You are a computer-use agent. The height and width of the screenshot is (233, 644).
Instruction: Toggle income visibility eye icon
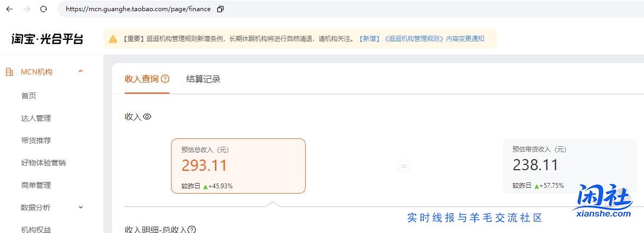[x=147, y=117]
